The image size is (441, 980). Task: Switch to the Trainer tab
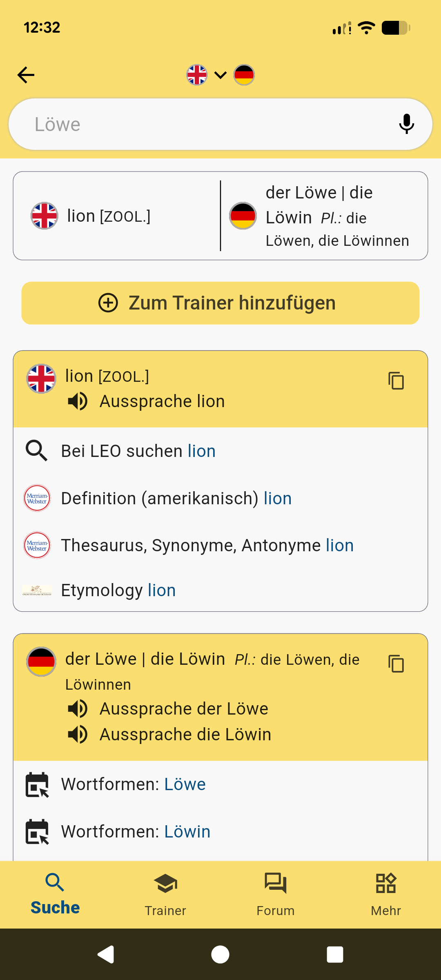[x=165, y=894]
